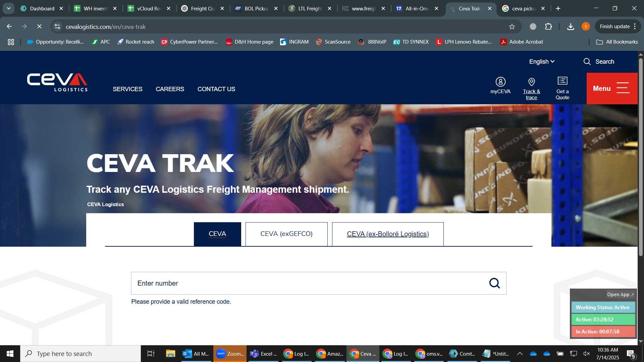Viewport: 644px width, 362px height.
Task: Open the CAREERS menu
Action: [x=170, y=89]
